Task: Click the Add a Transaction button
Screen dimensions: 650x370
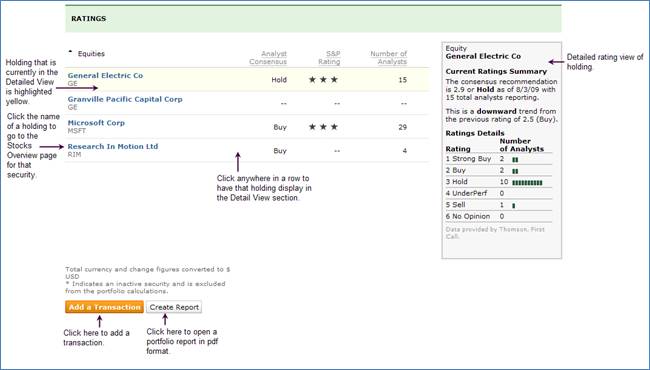Action: [x=104, y=307]
